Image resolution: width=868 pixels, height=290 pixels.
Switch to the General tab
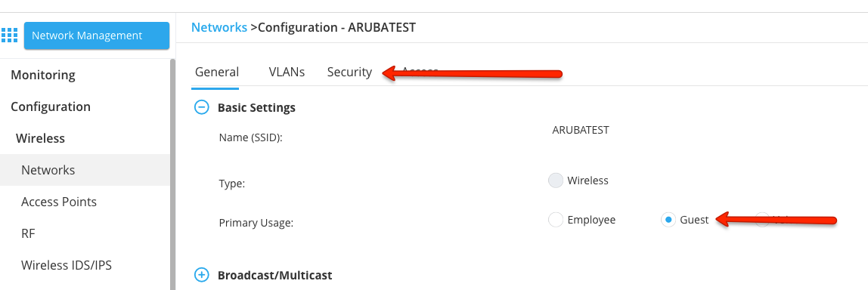click(x=217, y=72)
